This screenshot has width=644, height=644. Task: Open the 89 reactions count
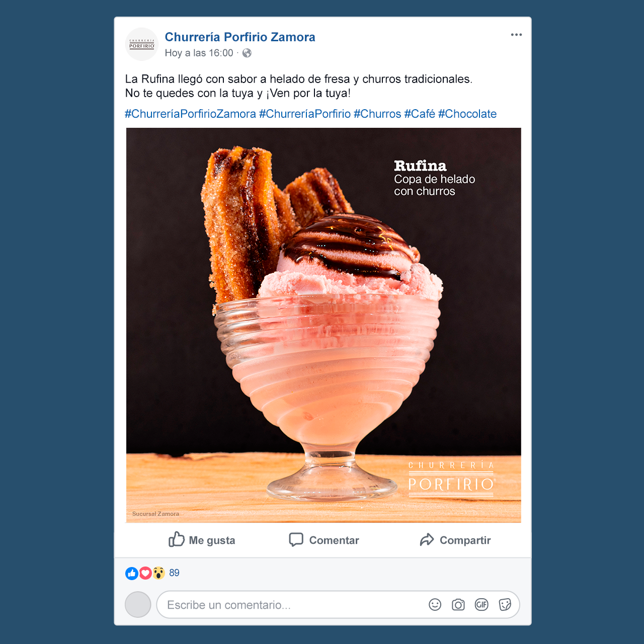(174, 573)
